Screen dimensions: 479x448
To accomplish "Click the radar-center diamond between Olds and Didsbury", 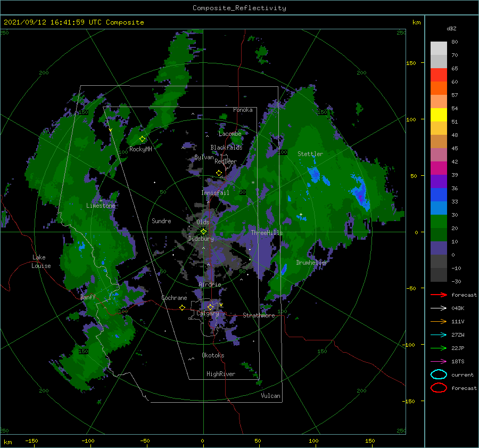I will [x=203, y=232].
